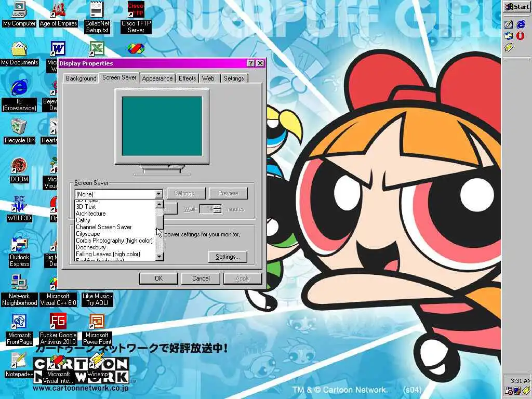Open the Microsoft Visual InterDev shortcut
Image resolution: width=532 pixels, height=399 pixels.
58,370
